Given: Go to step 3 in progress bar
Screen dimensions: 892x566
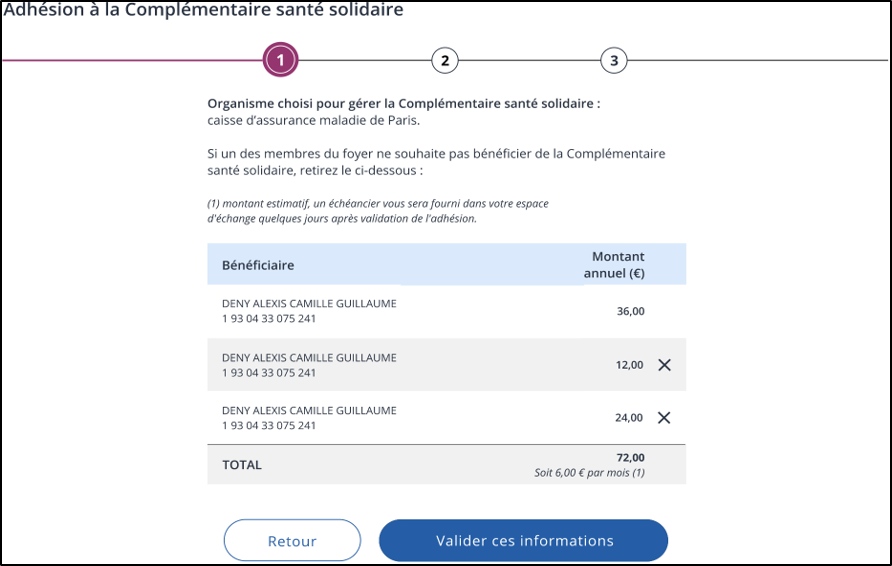Looking at the screenshot, I should pyautogui.click(x=614, y=61).
